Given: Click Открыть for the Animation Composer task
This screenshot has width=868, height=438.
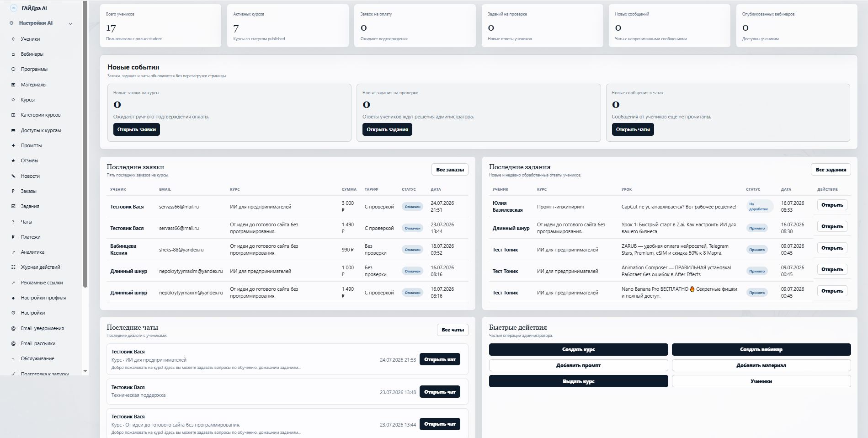Looking at the screenshot, I should [832, 269].
